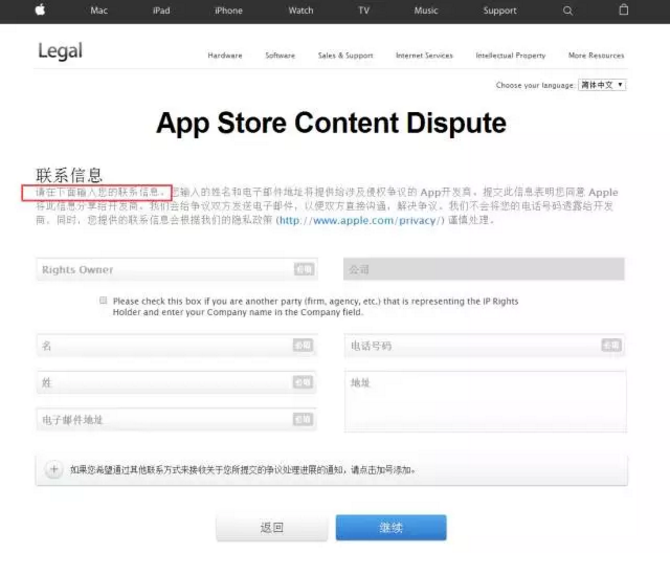Open the Support menu item
This screenshot has height=561, width=671.
[x=500, y=10]
